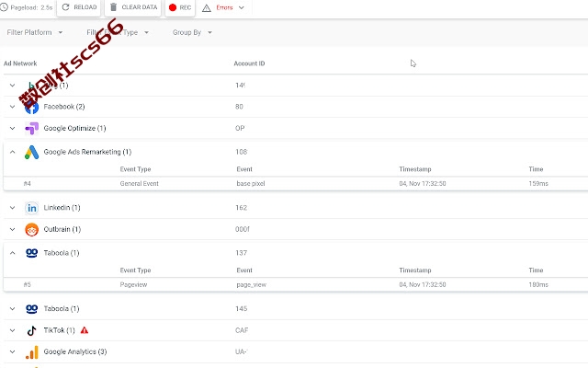The image size is (588, 368).
Task: Click the LinkedIn account ID 162
Action: (241, 208)
